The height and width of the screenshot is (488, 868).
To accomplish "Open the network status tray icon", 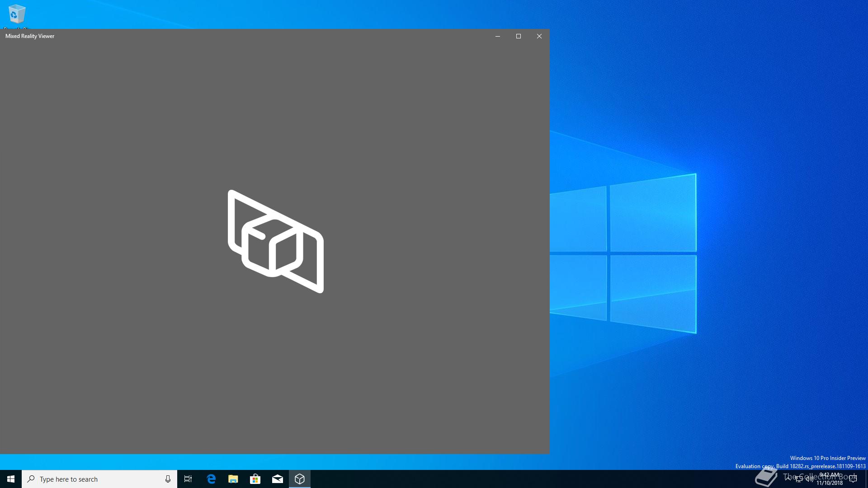I will [799, 479].
